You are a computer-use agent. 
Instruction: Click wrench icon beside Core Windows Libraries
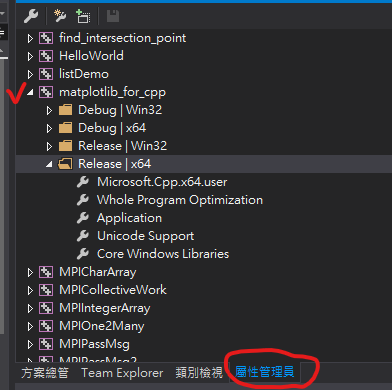pyautogui.click(x=83, y=254)
